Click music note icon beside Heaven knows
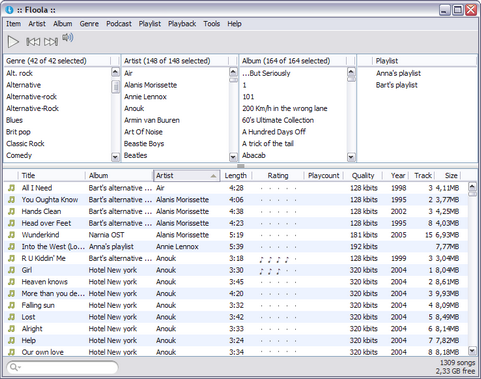 12,282
